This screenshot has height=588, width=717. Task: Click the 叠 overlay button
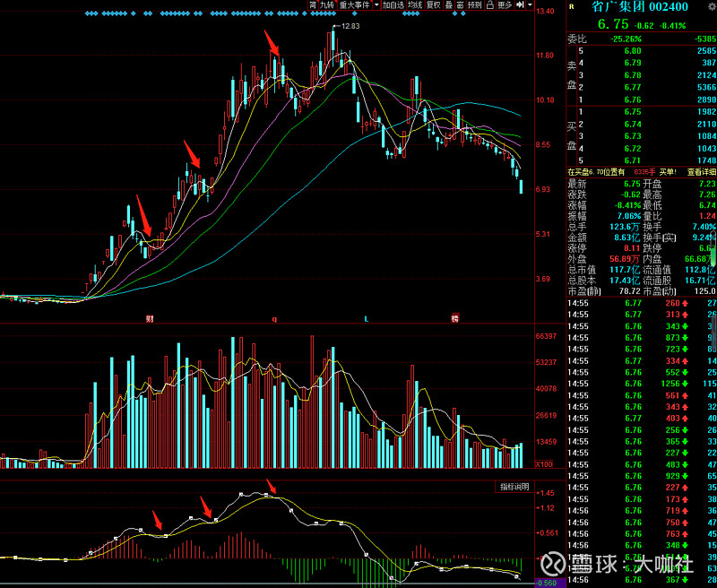[449, 4]
